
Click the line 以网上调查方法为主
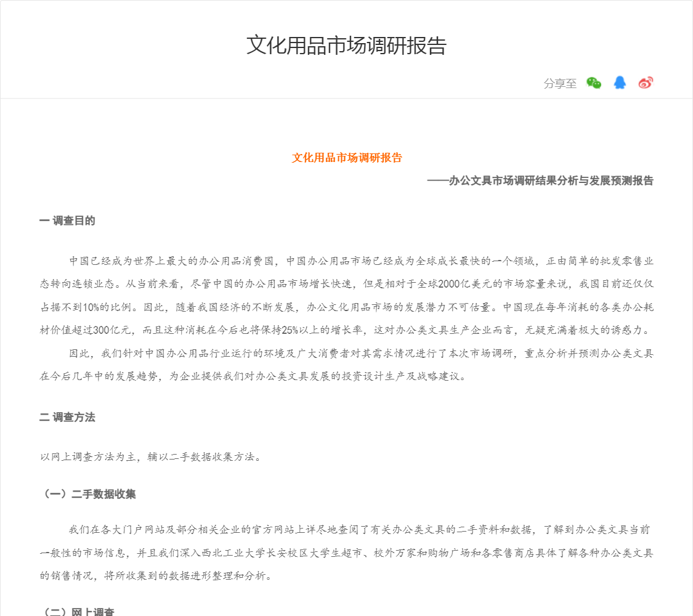coord(150,456)
